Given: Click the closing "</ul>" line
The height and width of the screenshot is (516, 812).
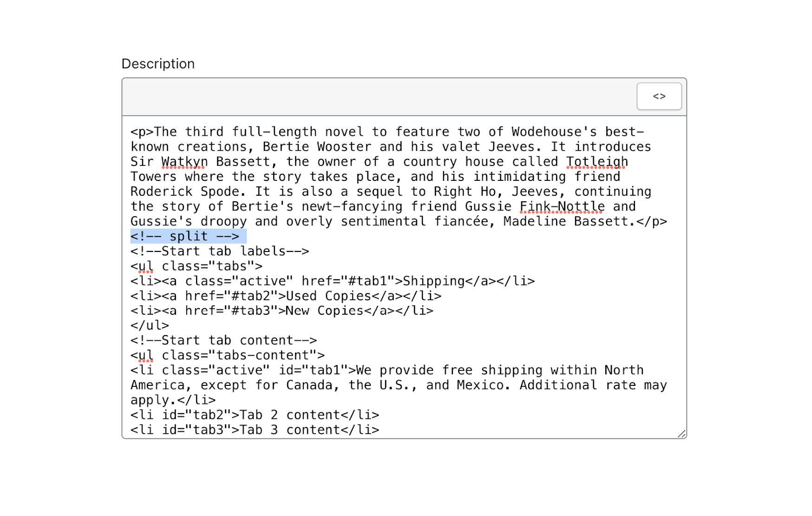Looking at the screenshot, I should coord(150,325).
